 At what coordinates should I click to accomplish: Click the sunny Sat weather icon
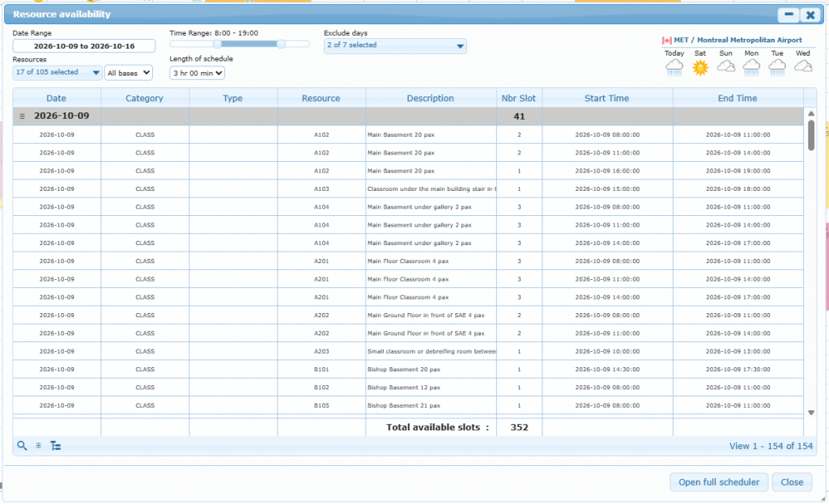point(700,67)
